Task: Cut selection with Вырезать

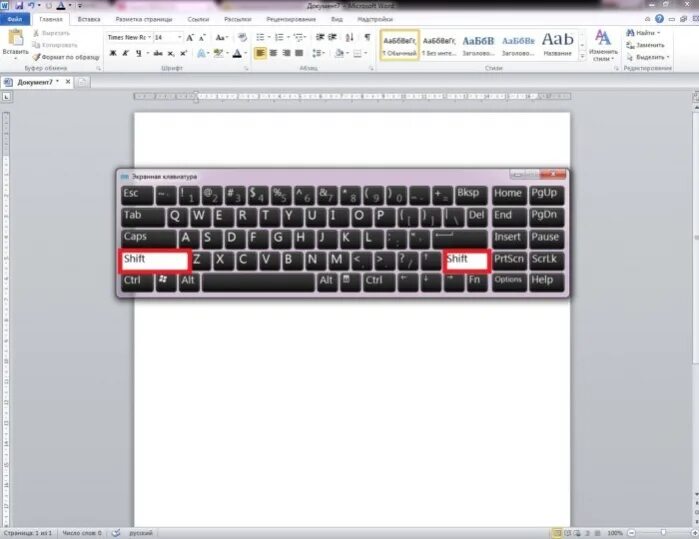Action: (x=52, y=33)
